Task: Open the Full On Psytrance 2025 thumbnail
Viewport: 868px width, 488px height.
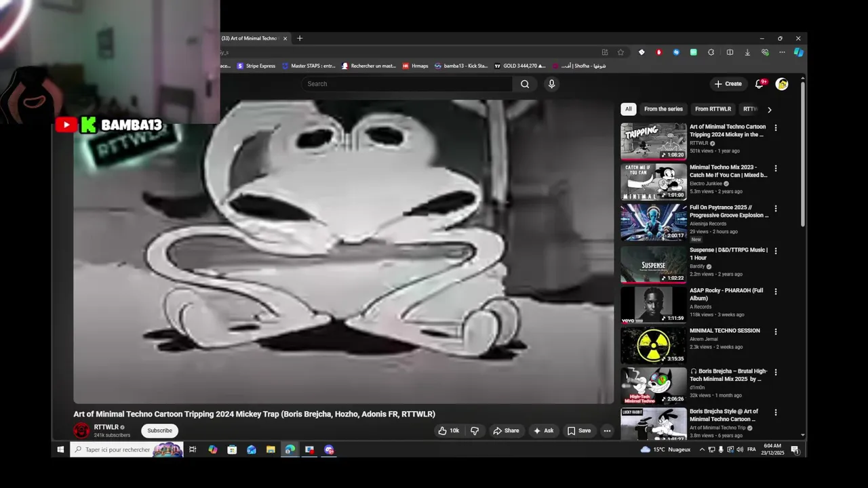Action: tap(654, 222)
